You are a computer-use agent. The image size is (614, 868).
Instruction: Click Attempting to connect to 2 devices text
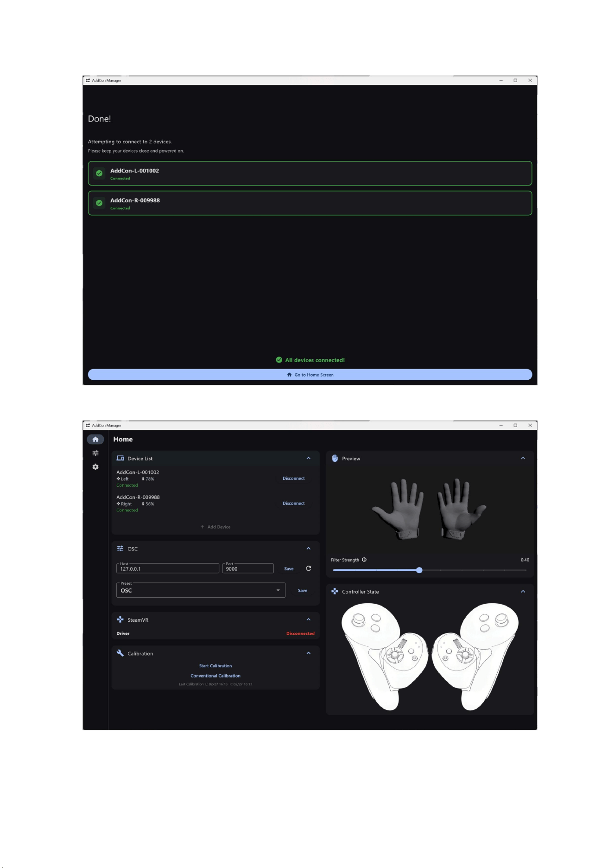tap(130, 142)
